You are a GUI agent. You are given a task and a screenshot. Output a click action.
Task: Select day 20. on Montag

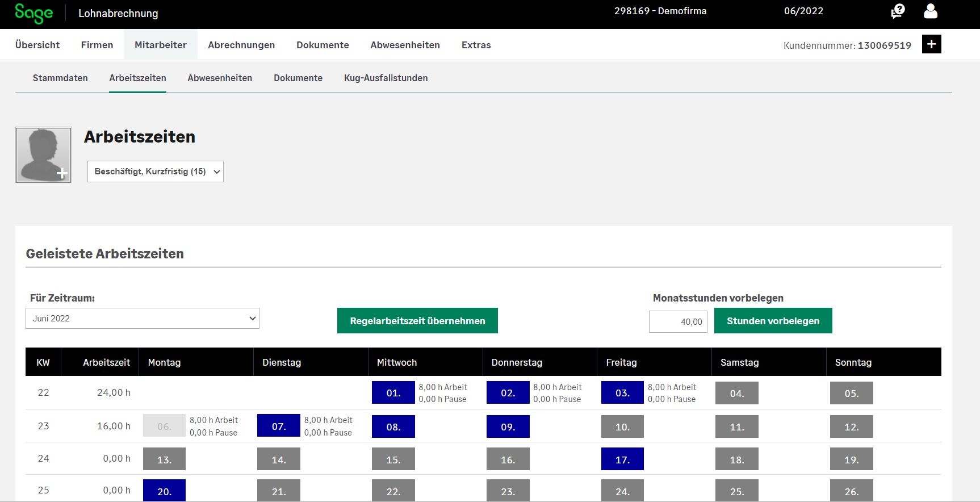(164, 491)
